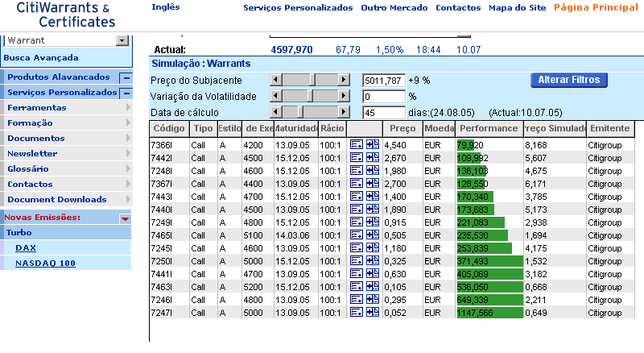Viewport: 644px width, 353px height.
Task: Click grid icon in warrant 7443I row
Action: [x=372, y=197]
